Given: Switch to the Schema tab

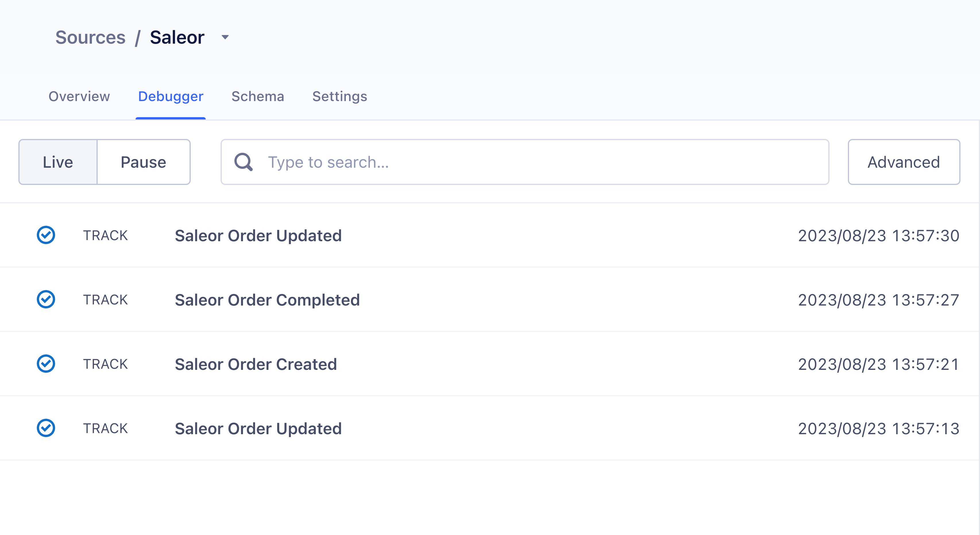Looking at the screenshot, I should tap(258, 96).
